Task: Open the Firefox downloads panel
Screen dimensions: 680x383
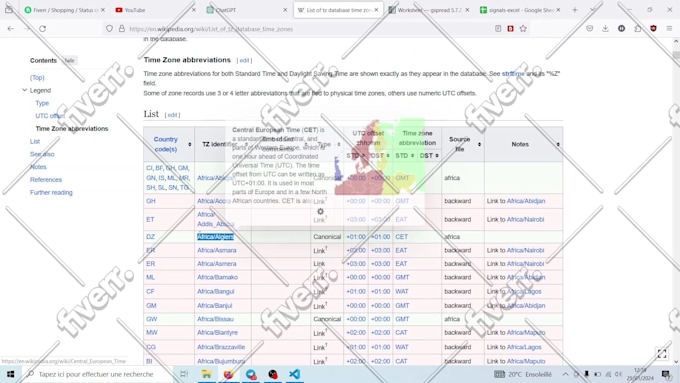Action: click(605, 29)
